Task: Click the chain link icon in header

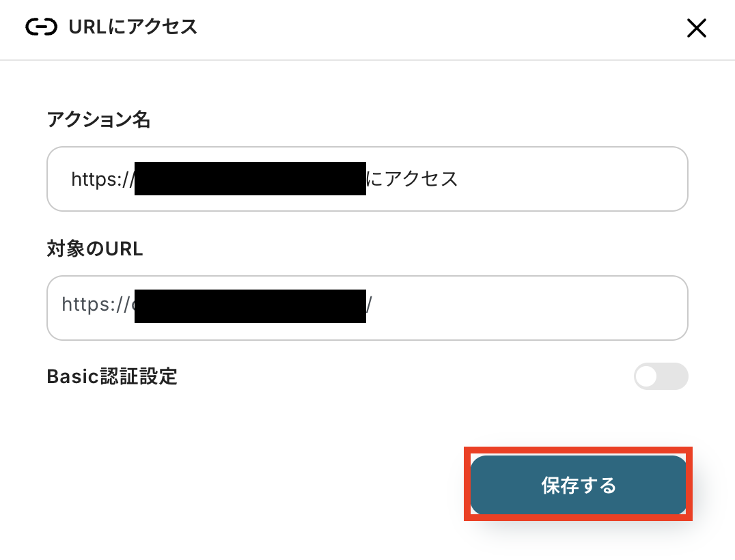Action: (x=41, y=27)
